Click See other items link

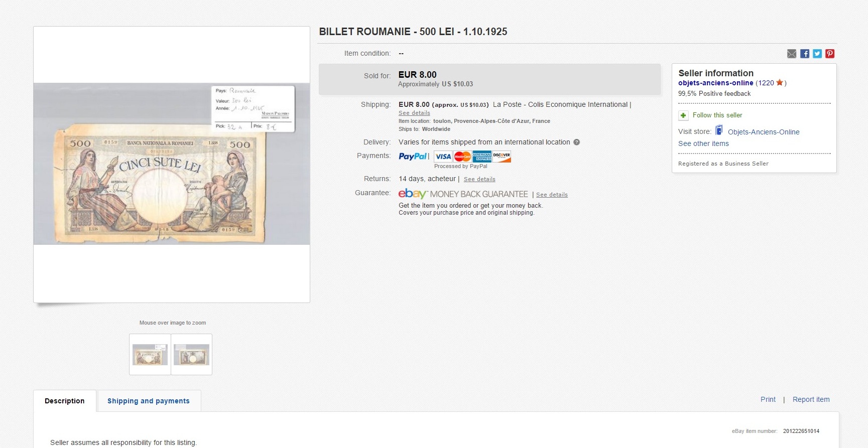pyautogui.click(x=703, y=143)
